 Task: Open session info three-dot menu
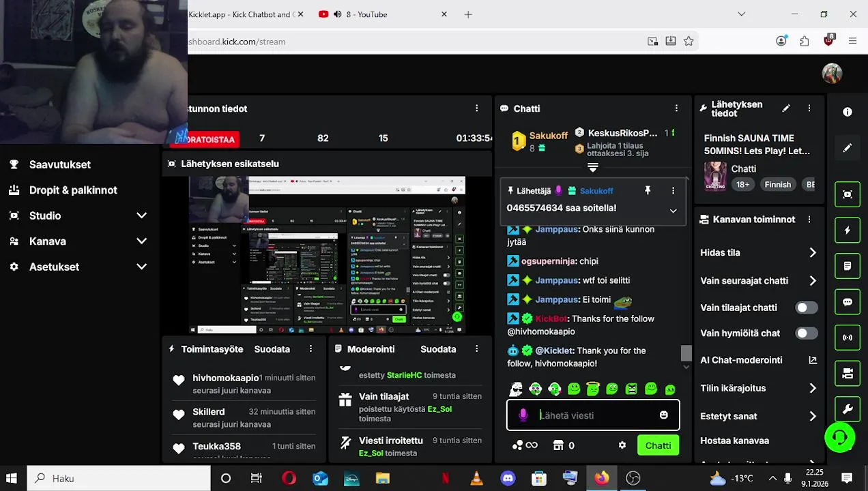pos(477,108)
